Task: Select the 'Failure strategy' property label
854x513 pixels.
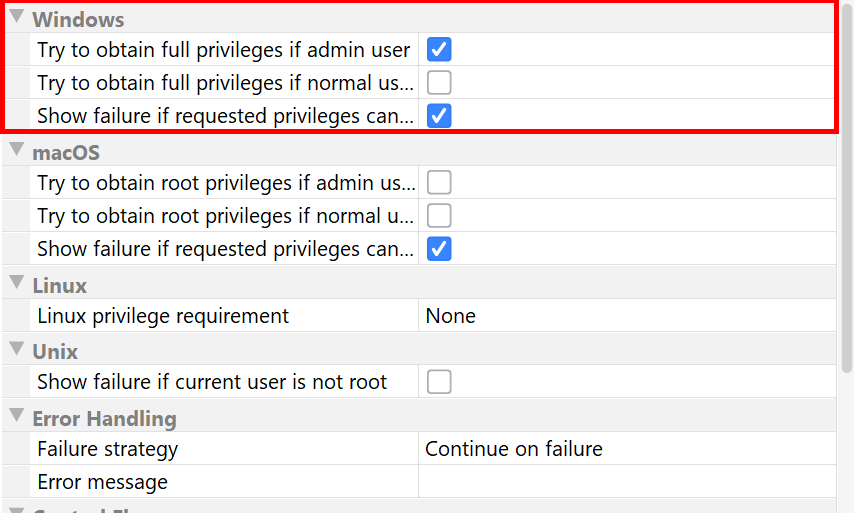Action: pos(107,449)
